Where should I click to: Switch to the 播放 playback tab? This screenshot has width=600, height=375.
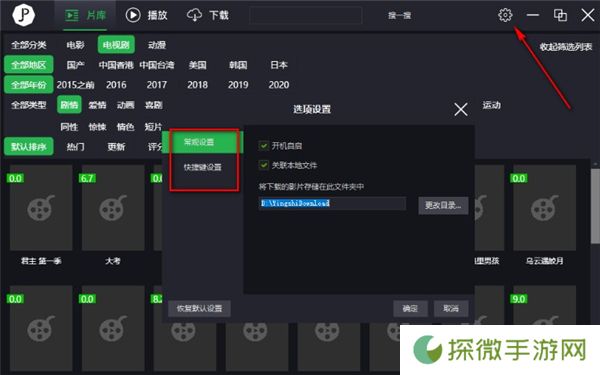147,15
